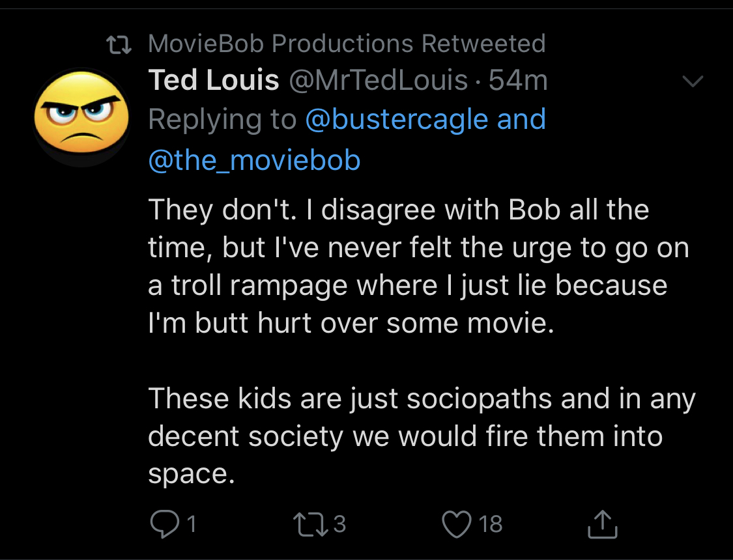The height and width of the screenshot is (560, 733).
Task: Open @the_moviebob profile mention
Action: (x=254, y=160)
